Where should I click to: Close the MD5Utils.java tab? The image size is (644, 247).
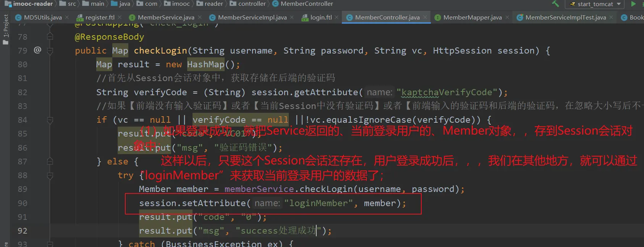(67, 17)
